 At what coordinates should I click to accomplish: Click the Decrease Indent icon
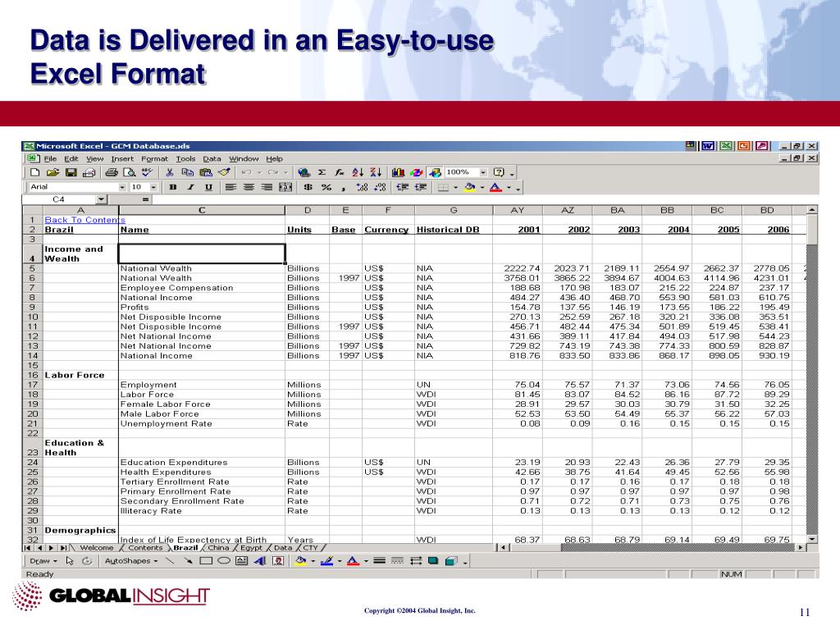pyautogui.click(x=402, y=187)
